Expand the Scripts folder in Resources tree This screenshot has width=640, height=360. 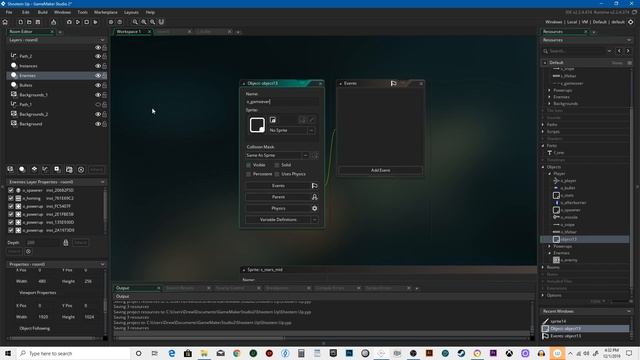coord(543,132)
